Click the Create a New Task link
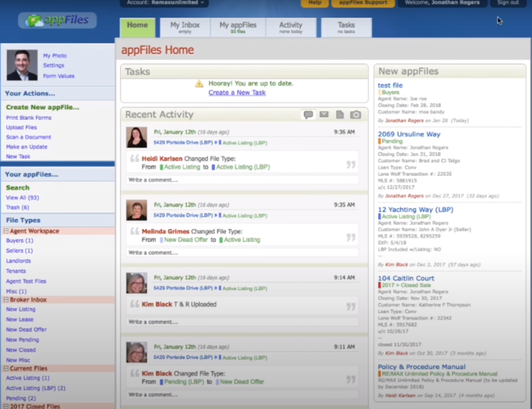 tap(237, 92)
